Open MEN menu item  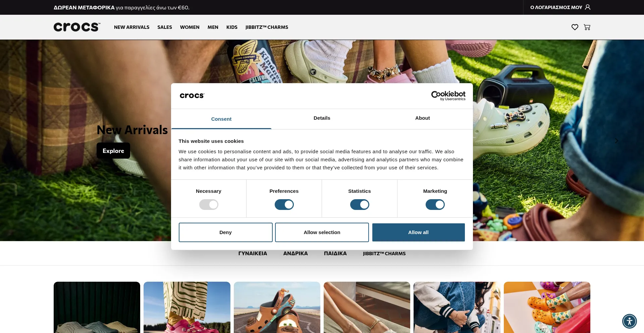(213, 27)
